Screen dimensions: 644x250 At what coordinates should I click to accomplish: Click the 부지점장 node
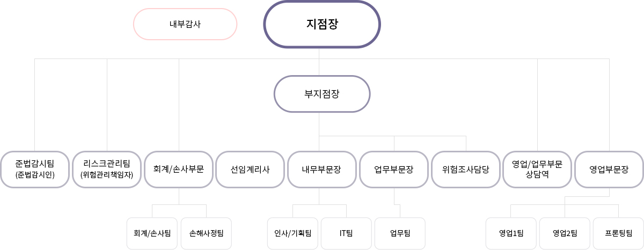pos(322,94)
